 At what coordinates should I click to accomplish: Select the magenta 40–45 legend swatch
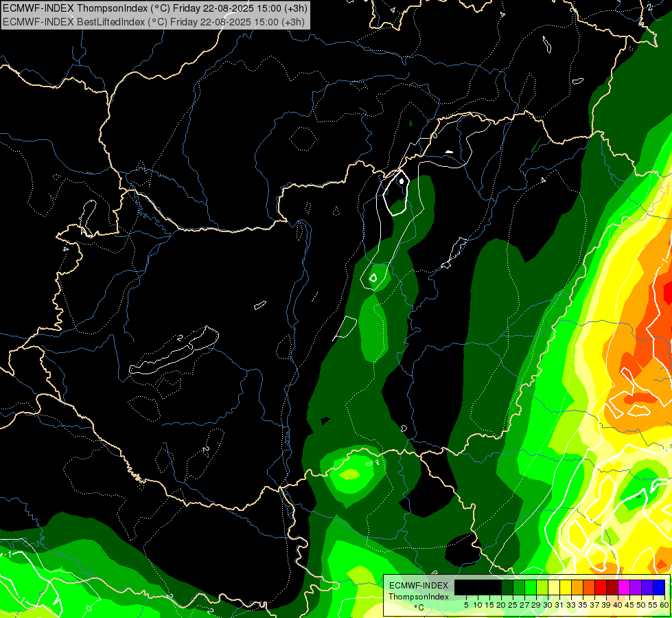click(624, 587)
